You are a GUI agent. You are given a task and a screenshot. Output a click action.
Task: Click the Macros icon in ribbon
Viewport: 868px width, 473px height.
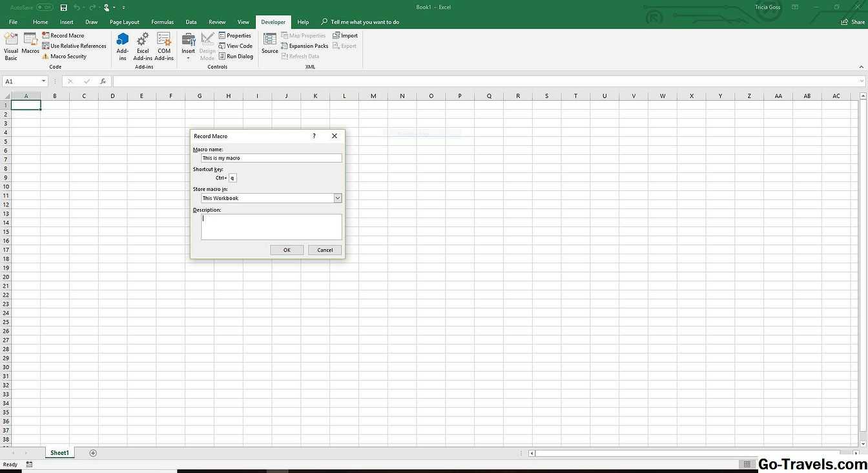pos(30,44)
